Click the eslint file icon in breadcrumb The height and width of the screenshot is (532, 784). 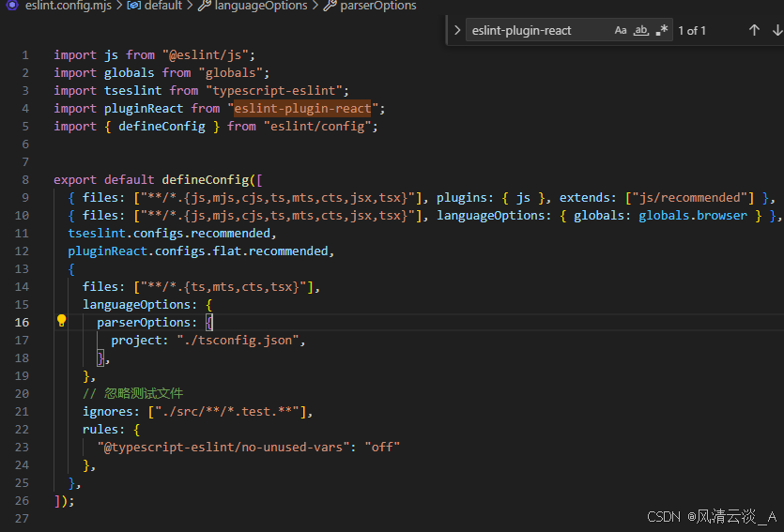12,5
